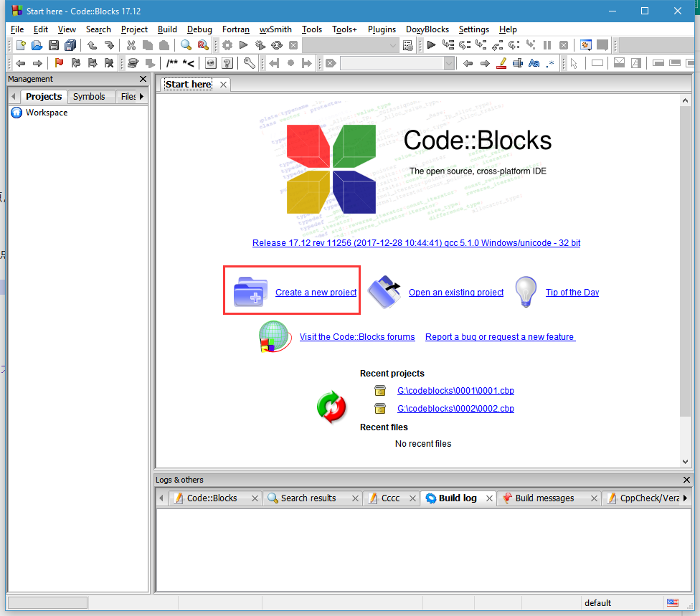Switch to the Build messages log tab
The height and width of the screenshot is (616, 700).
click(543, 498)
